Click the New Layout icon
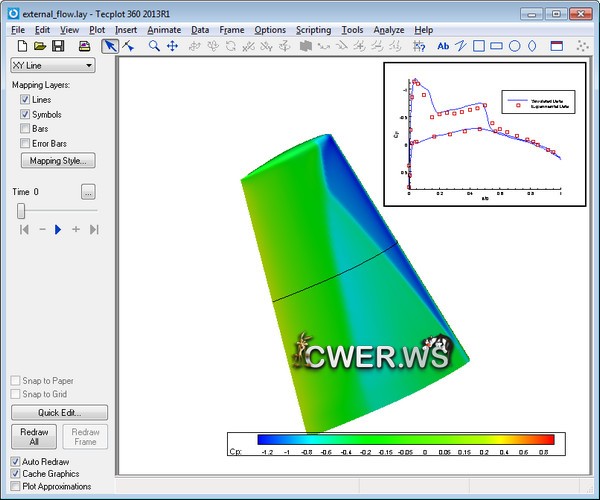Image resolution: width=600 pixels, height=500 pixels. (x=18, y=46)
